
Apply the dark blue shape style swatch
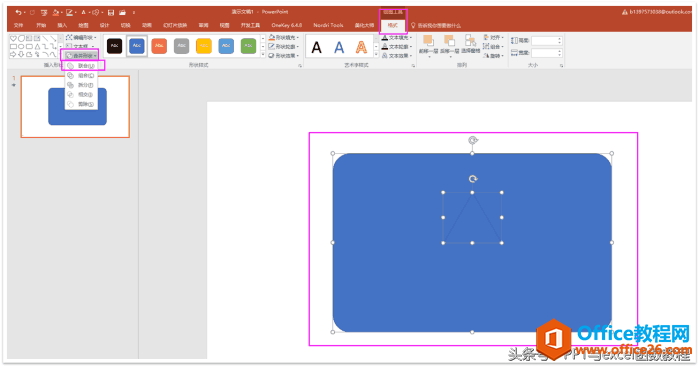tap(137, 46)
